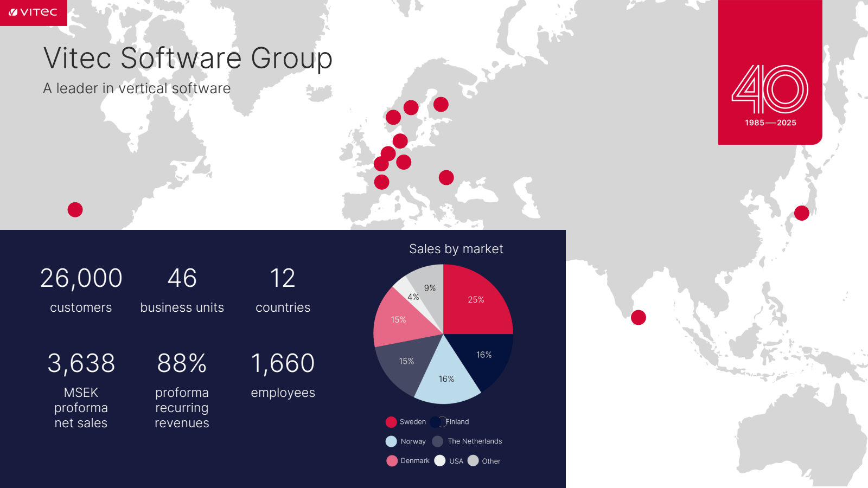
Task: Click the red map dot in North America
Action: [75, 209]
